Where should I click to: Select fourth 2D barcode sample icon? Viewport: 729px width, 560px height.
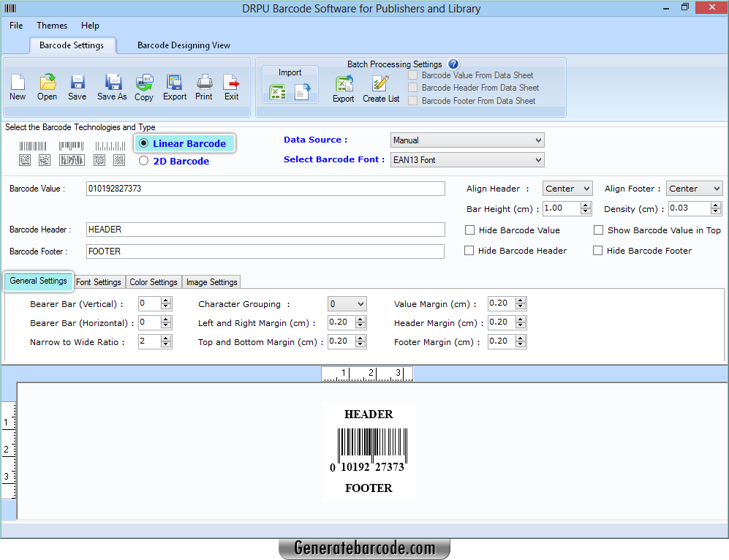pyautogui.click(x=99, y=160)
